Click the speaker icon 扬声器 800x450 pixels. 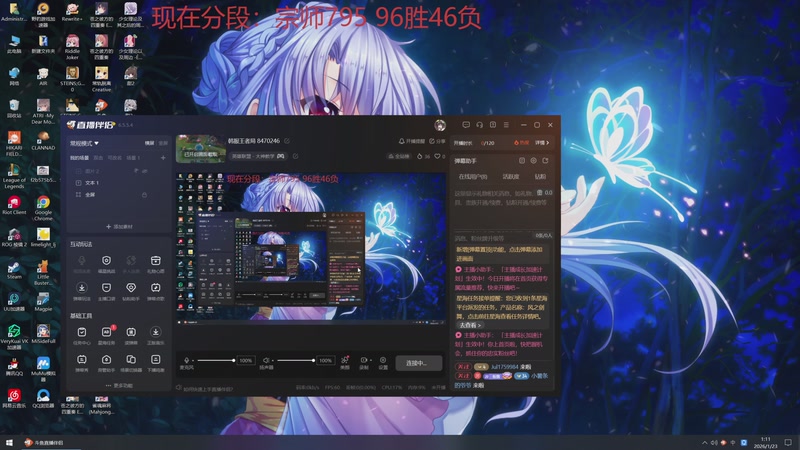pos(265,360)
